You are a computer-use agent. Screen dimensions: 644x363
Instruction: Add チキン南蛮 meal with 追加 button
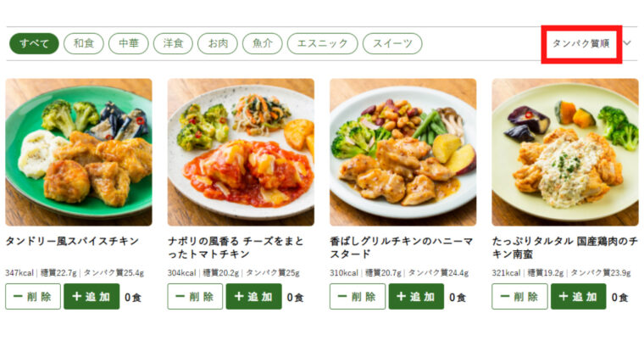click(578, 296)
